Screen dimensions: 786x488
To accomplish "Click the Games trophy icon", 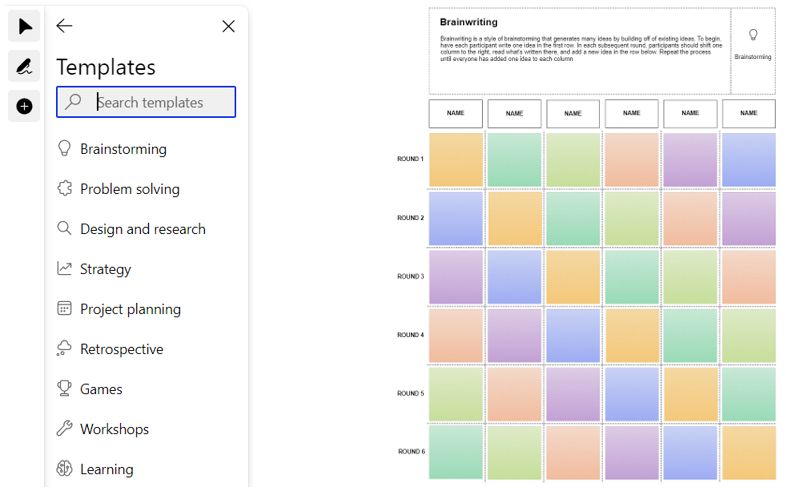I will coord(65,389).
